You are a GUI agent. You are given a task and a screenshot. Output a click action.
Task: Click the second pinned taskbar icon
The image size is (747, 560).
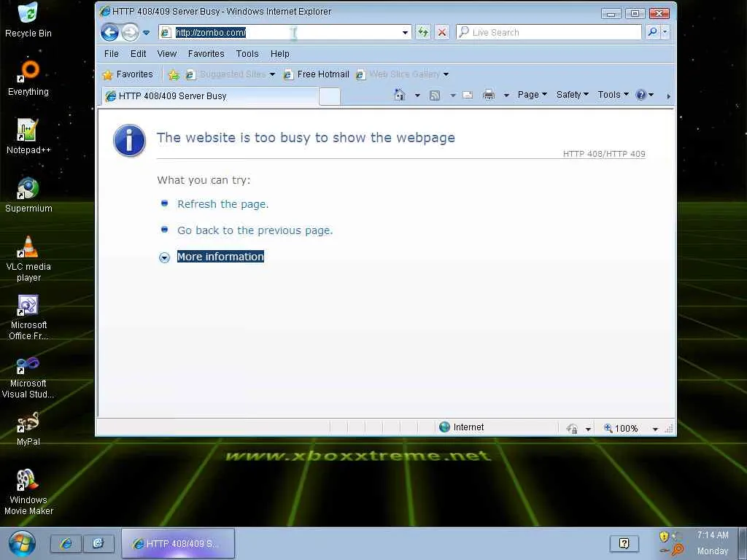[98, 543]
